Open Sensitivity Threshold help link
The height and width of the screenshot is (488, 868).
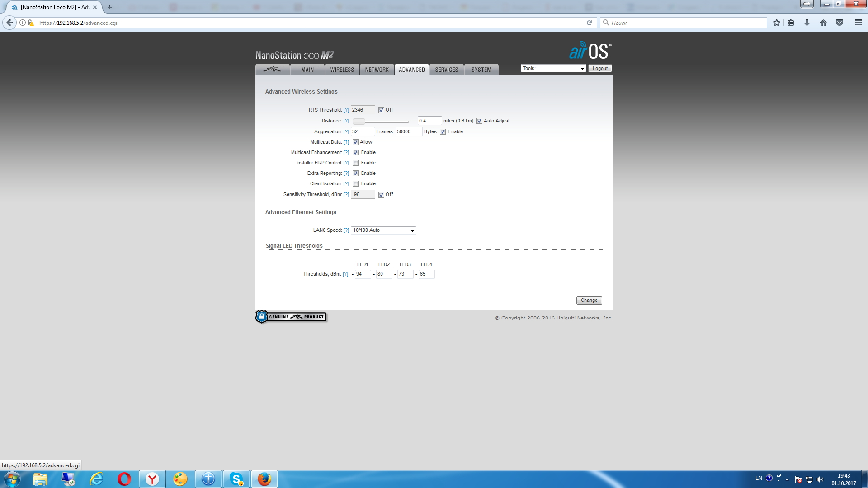(x=346, y=195)
